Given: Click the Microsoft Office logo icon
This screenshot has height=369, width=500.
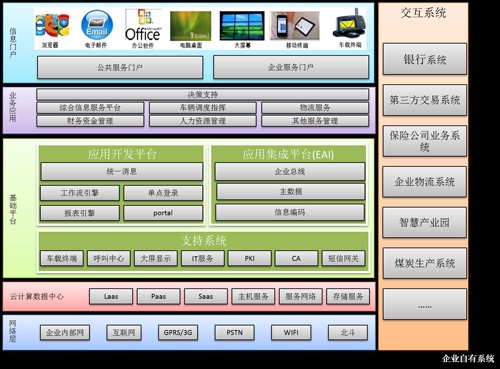Looking at the screenshot, I should point(143,25).
